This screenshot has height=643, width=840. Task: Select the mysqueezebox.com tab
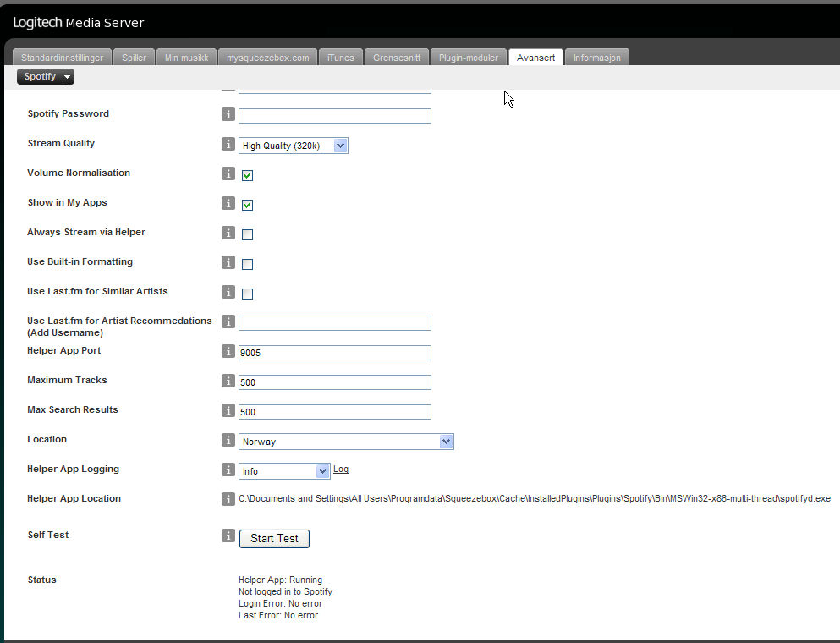(x=268, y=58)
